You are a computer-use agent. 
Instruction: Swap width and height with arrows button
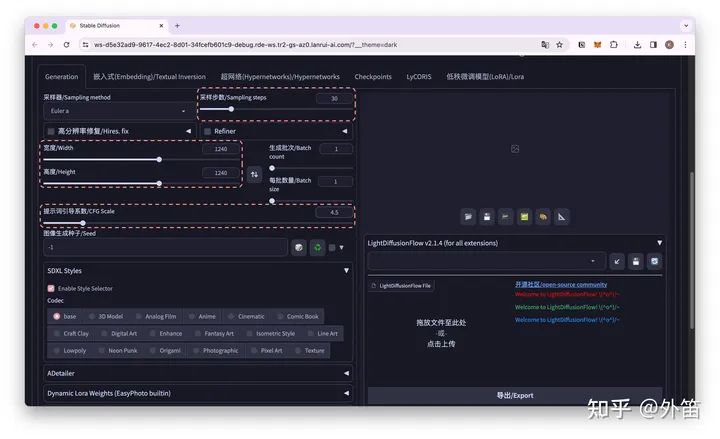(254, 174)
